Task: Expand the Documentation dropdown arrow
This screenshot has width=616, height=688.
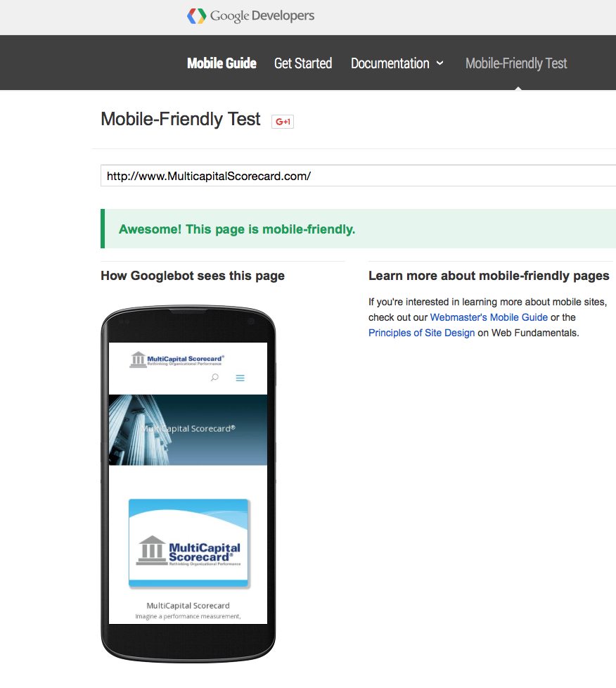Action: click(x=439, y=63)
